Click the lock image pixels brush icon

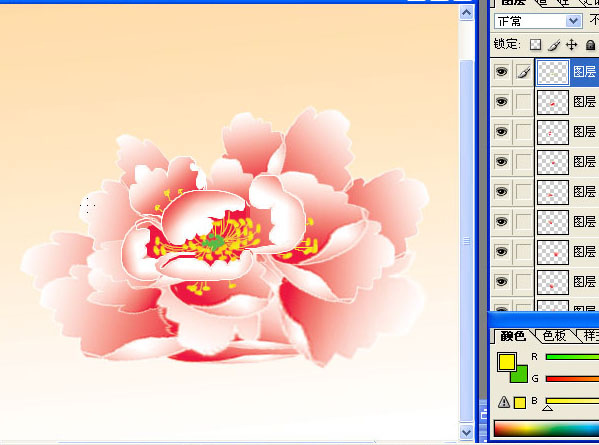(x=554, y=45)
